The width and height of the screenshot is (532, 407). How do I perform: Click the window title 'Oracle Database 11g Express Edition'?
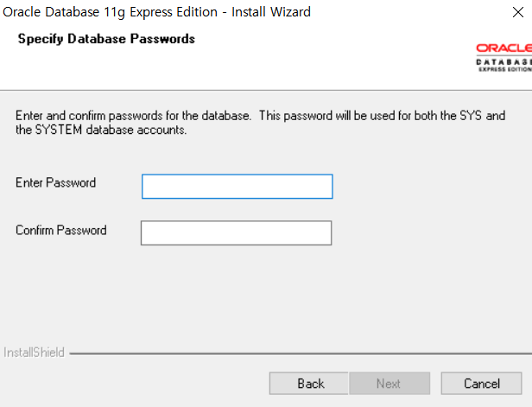(110, 12)
